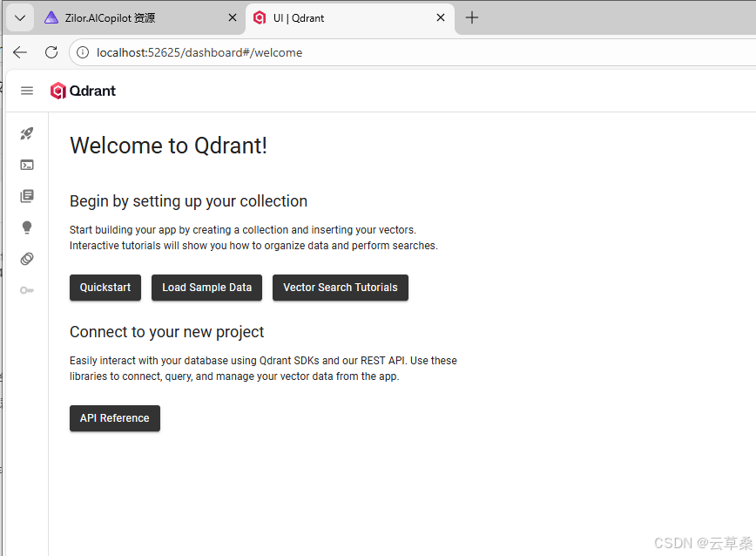Open the API Reference button
Screen dimensions: 756x556
(115, 418)
